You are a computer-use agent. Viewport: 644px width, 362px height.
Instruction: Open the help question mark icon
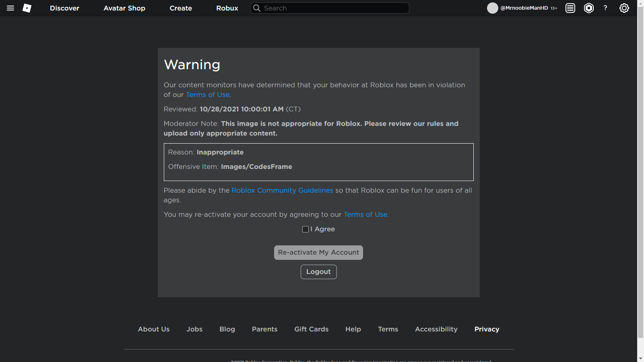point(605,8)
